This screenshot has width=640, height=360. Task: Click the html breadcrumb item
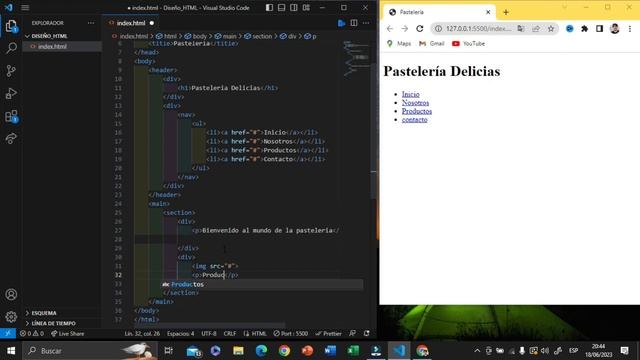pos(167,36)
